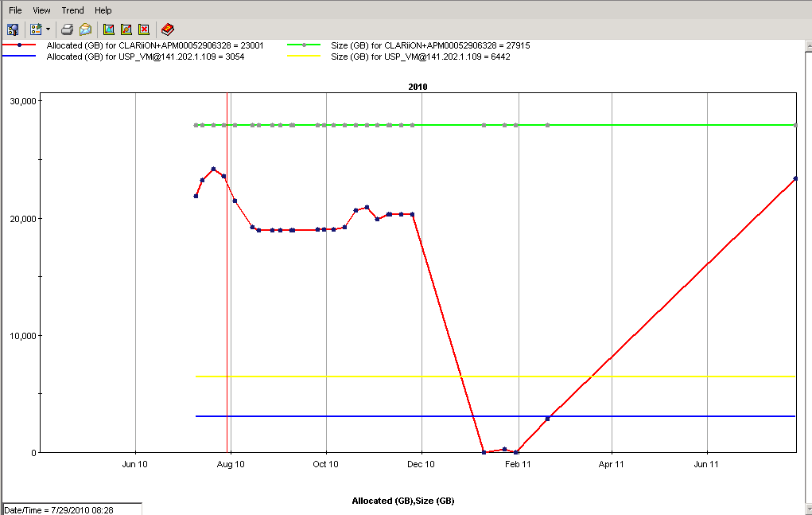
Task: Open the View menu
Action: point(41,10)
